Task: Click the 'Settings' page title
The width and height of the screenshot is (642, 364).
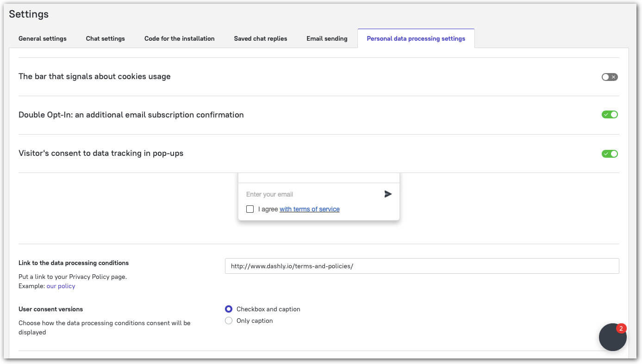Action: pyautogui.click(x=29, y=14)
